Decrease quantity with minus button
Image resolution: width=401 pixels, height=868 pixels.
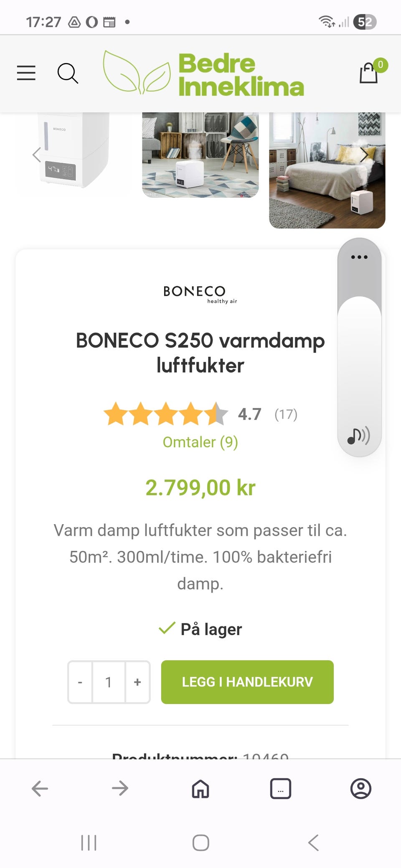[x=80, y=682]
